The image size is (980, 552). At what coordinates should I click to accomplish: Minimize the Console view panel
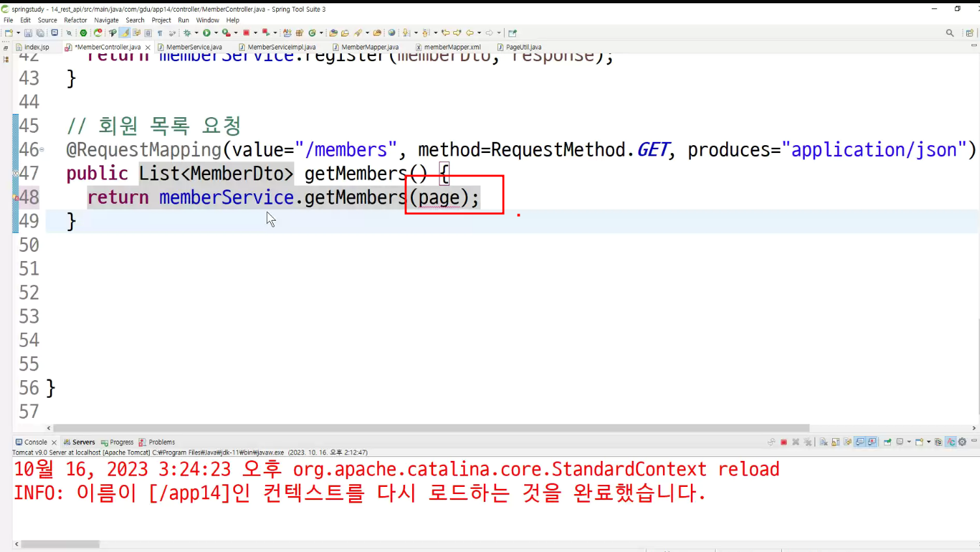pyautogui.click(x=974, y=441)
